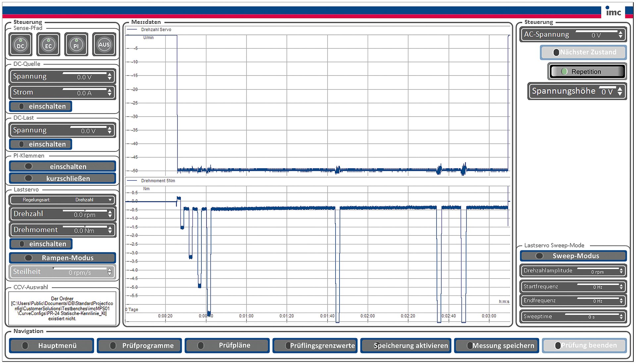Open the Prüfprogramme navigation entry
The height and width of the screenshot is (364, 636).
point(139,345)
